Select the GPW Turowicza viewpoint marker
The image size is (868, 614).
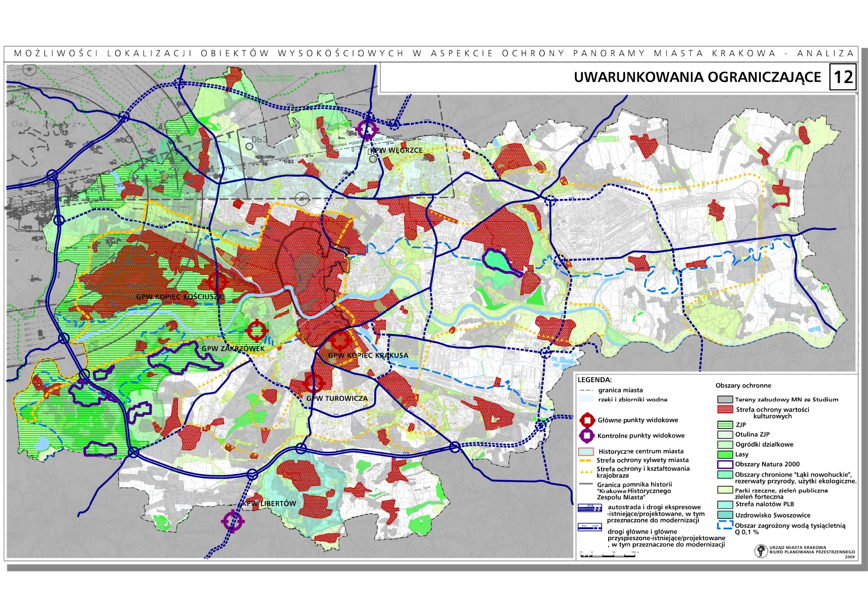[x=313, y=384]
